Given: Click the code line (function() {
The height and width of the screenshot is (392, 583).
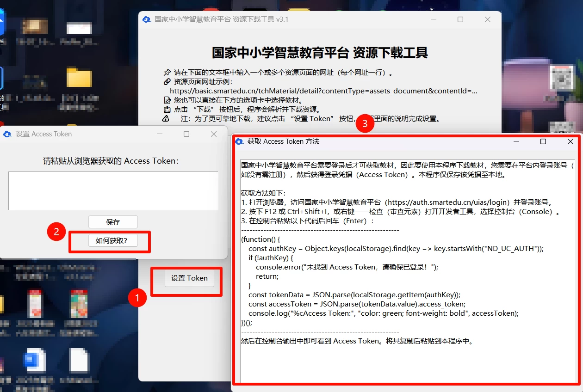Looking at the screenshot, I should tap(260, 239).
